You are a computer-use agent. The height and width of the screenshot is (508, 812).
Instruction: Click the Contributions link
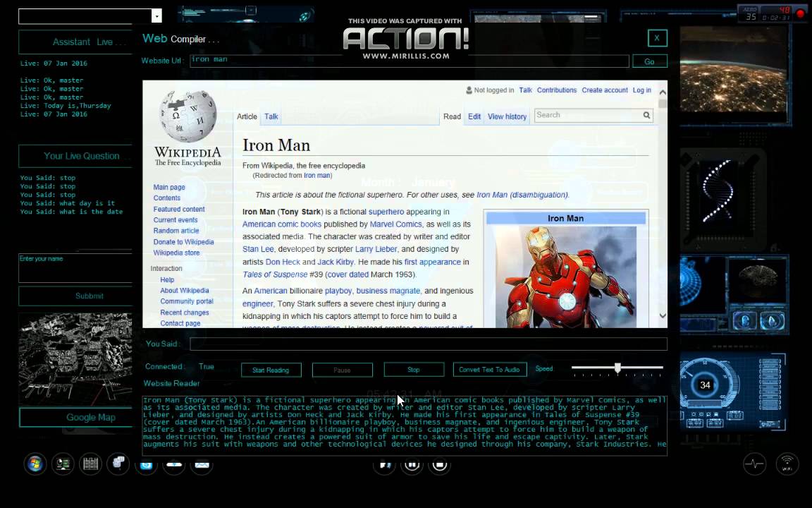(x=557, y=90)
